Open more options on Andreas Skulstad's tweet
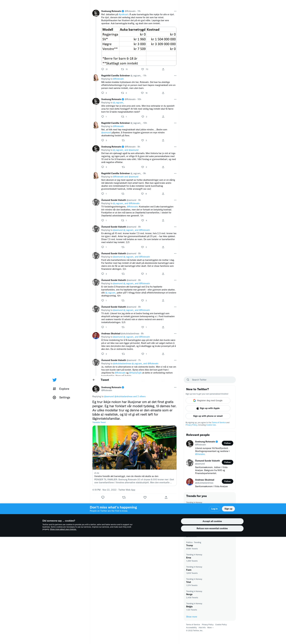Viewport: 286px width, 644px height. 175,334
